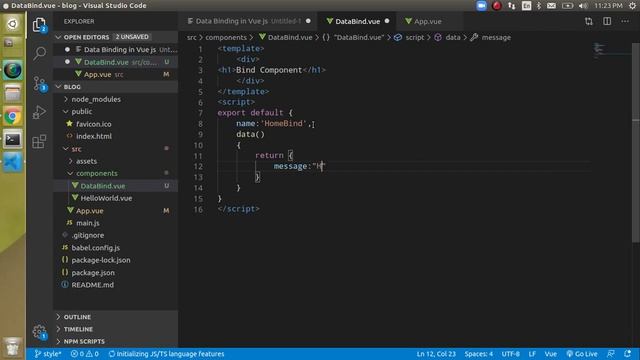Open HelloWorld.vue in file tree
The image size is (640, 360).
106,198
